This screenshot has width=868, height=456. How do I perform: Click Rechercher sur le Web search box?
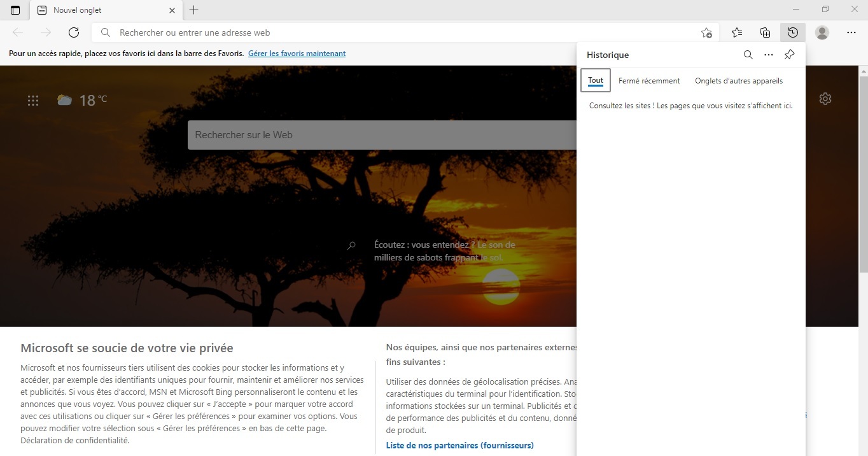(382, 135)
